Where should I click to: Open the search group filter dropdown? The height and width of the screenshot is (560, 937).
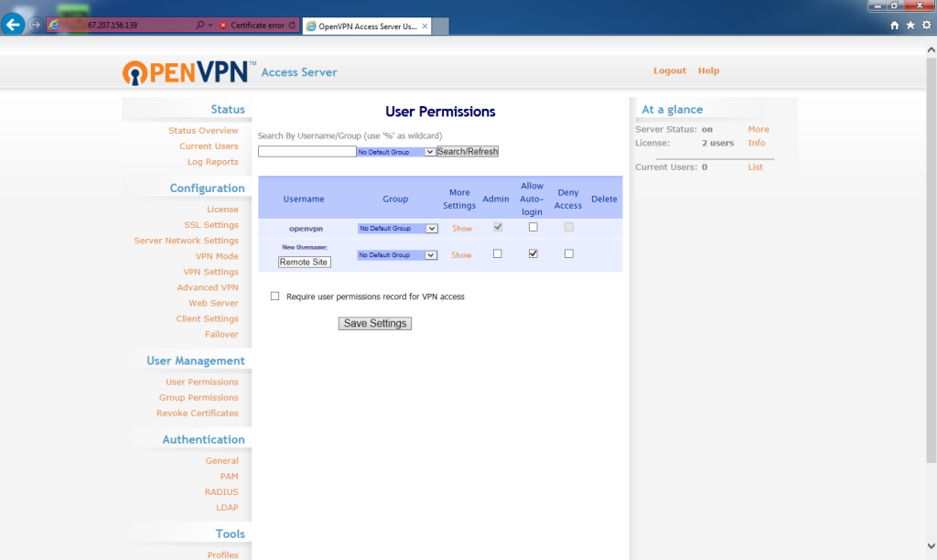(x=396, y=152)
